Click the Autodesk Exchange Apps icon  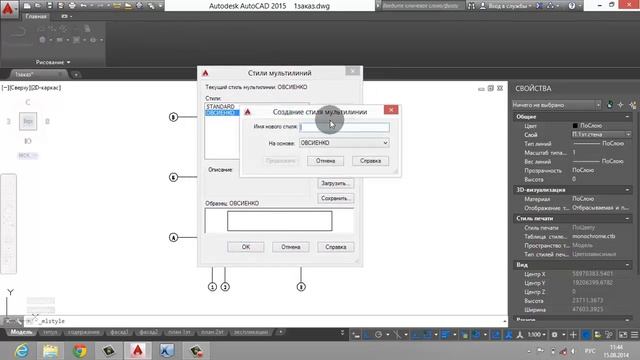click(x=540, y=6)
